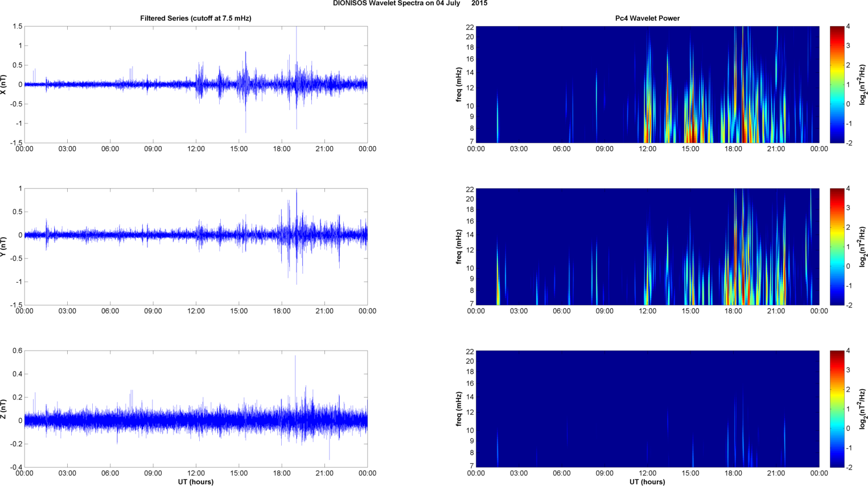This screenshot has height=486, width=868.
Task: Click the 12:00 tick under the X time series
Action: click(196, 149)
